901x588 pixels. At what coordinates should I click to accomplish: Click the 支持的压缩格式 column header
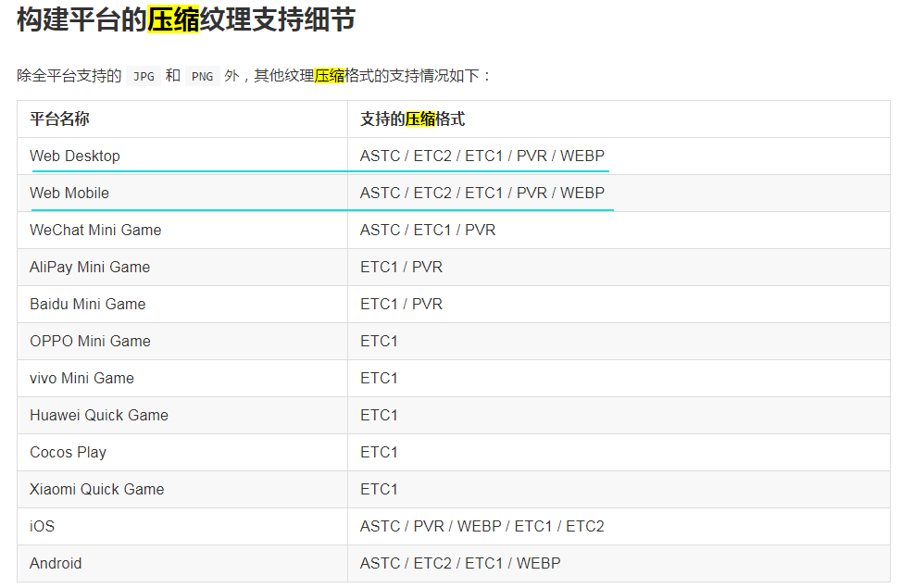point(412,119)
